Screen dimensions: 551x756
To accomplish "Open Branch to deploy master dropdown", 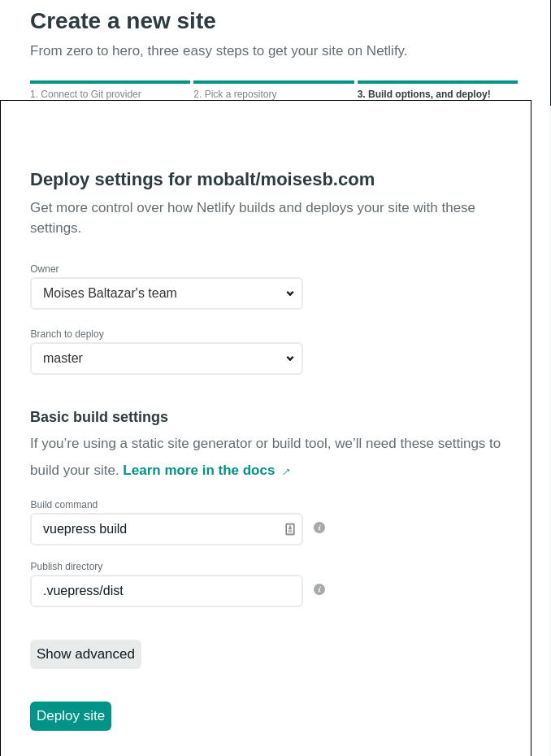I will (167, 358).
